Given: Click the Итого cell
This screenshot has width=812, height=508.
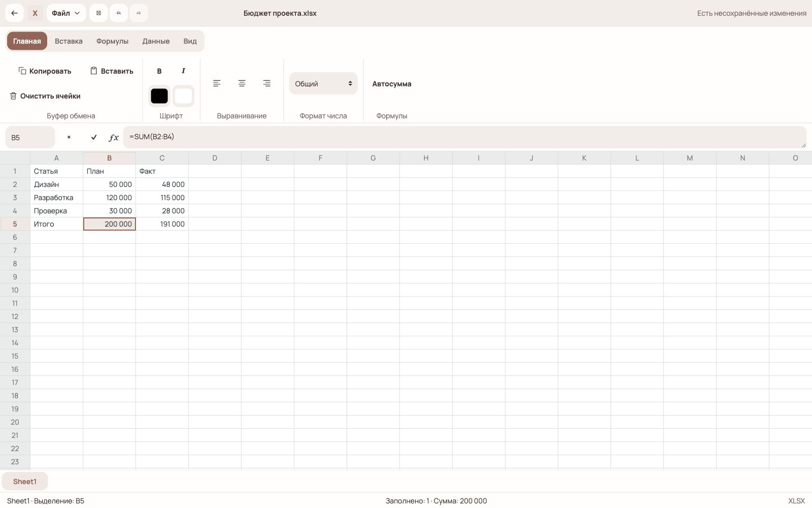Looking at the screenshot, I should [56, 224].
